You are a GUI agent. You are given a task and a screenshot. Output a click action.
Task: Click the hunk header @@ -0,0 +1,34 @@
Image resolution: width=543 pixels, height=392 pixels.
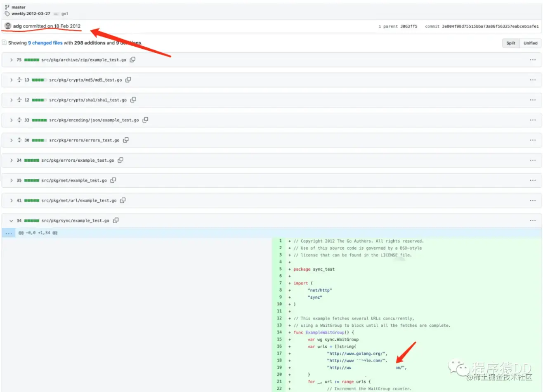[x=38, y=233]
